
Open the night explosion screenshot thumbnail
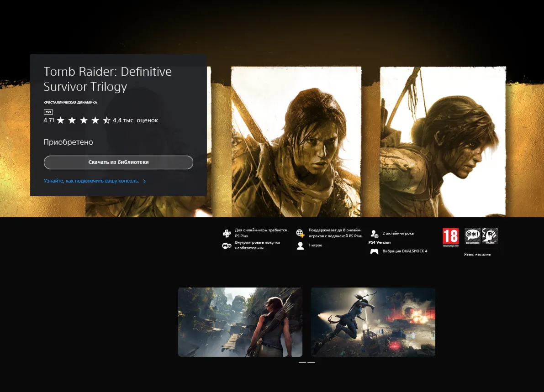click(x=373, y=322)
